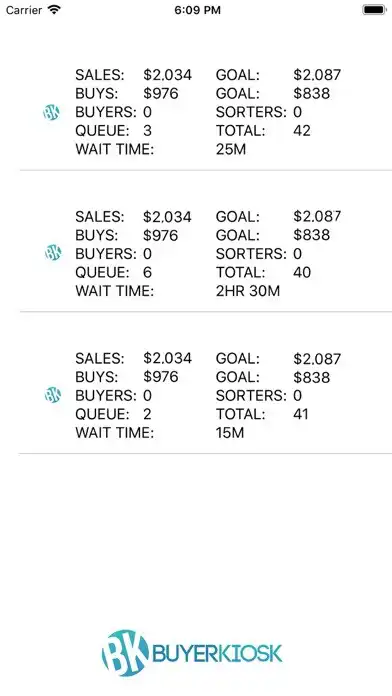
Task: Tap the Wi-Fi status icon
Action: tap(54, 10)
